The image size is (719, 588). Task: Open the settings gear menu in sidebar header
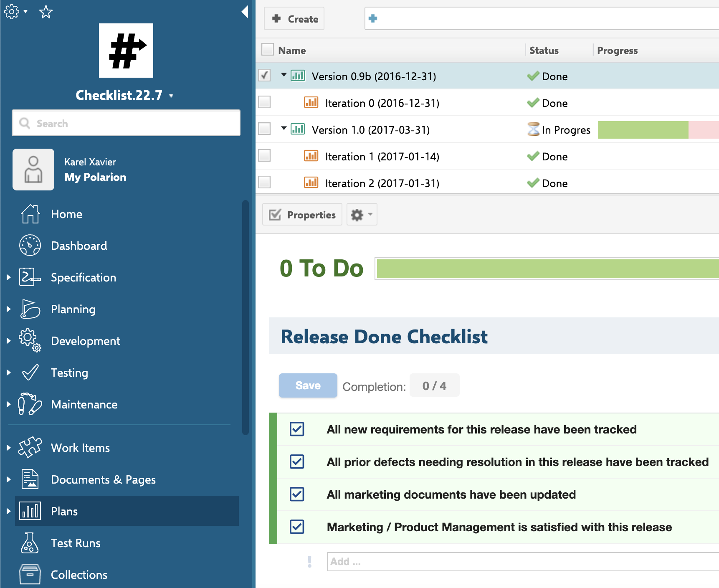[15, 12]
